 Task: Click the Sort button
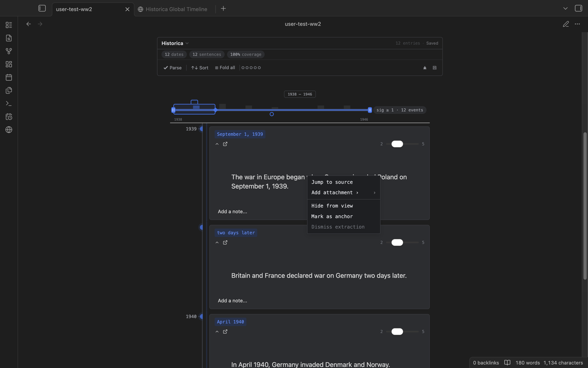[x=200, y=68]
